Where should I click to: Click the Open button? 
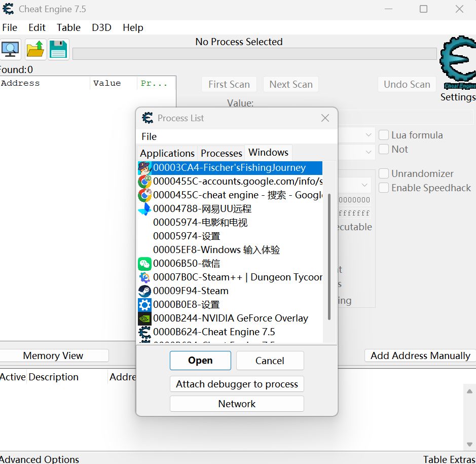(x=200, y=361)
